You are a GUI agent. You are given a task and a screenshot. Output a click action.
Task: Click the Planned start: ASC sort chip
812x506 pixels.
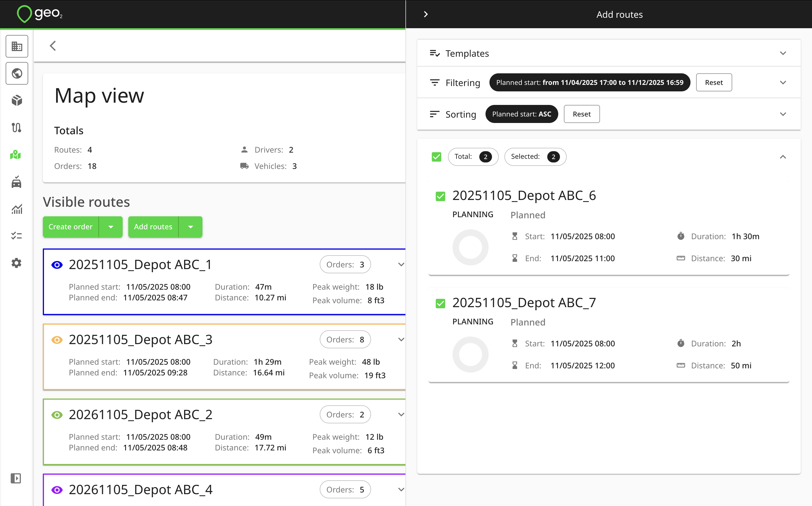tap(522, 114)
